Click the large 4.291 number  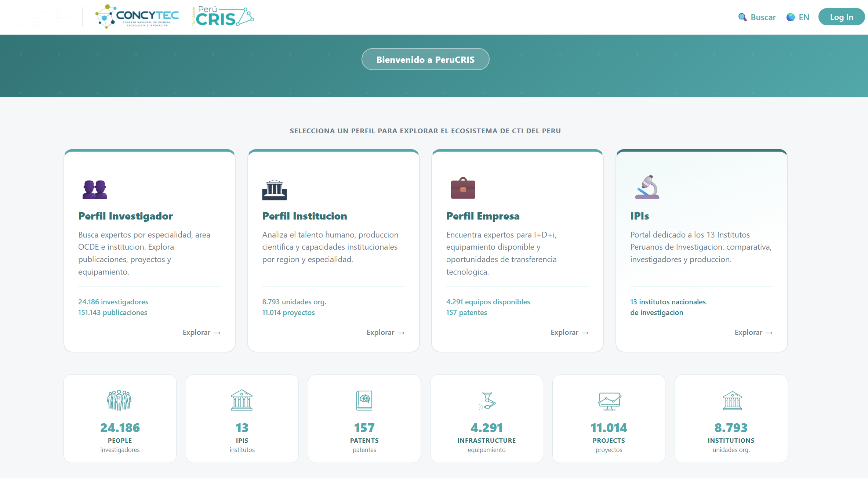click(x=487, y=428)
